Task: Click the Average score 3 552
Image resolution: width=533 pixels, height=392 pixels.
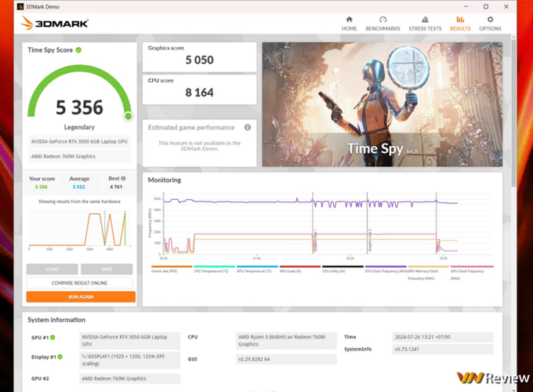Action: 79,187
